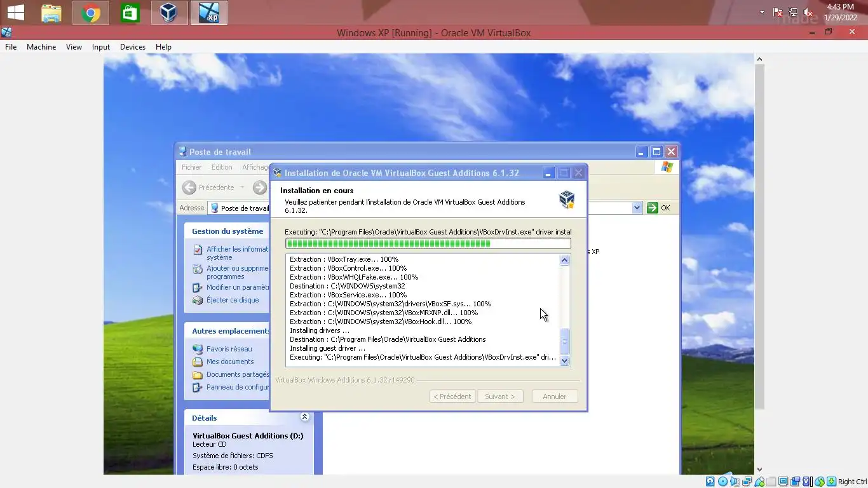Select the Extraction VBoxService.exe log line
The width and height of the screenshot is (868, 488).
click(x=348, y=295)
